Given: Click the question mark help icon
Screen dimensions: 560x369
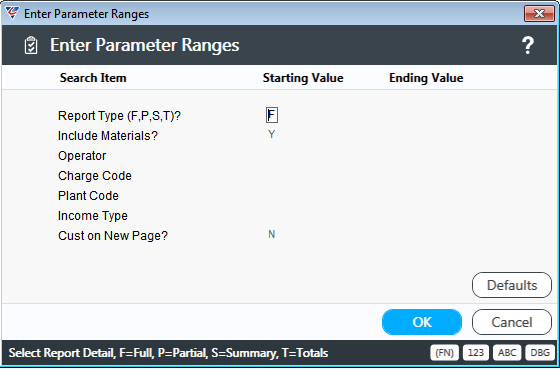Looking at the screenshot, I should pos(528,45).
